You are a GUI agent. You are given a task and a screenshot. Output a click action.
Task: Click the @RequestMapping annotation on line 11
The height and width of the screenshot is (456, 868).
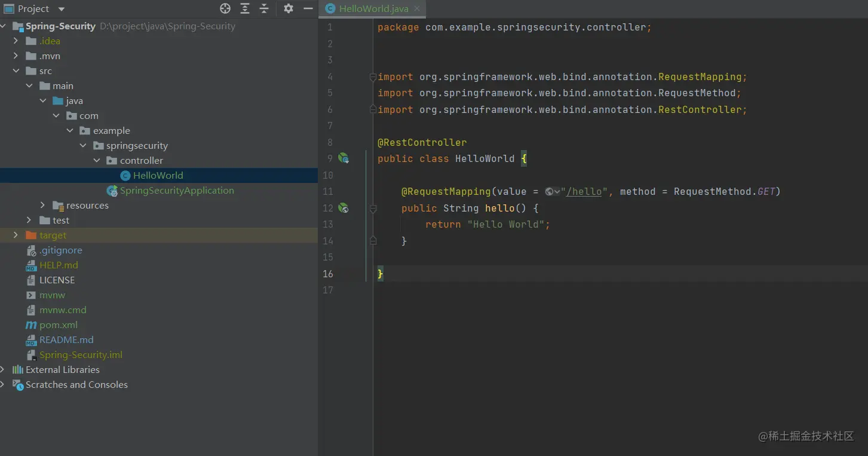point(446,192)
